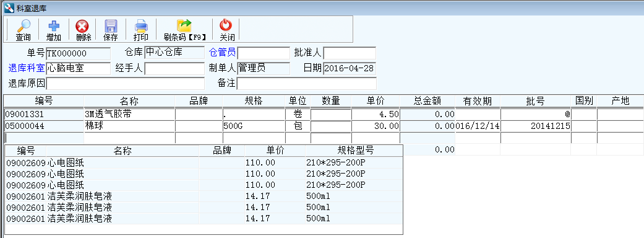This screenshot has width=644, height=238.
Task: Click into the 经手人 field
Action: pyautogui.click(x=174, y=68)
